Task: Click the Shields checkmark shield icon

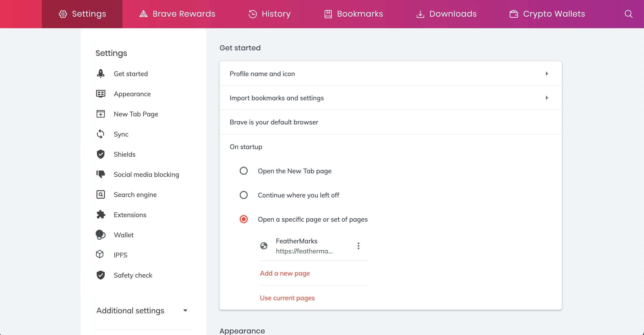Action: click(x=101, y=154)
